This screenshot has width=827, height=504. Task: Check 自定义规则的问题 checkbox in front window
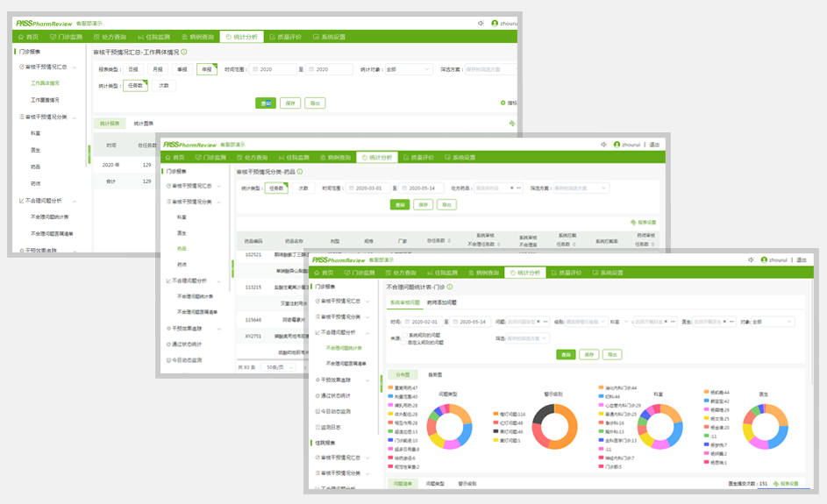coord(404,342)
